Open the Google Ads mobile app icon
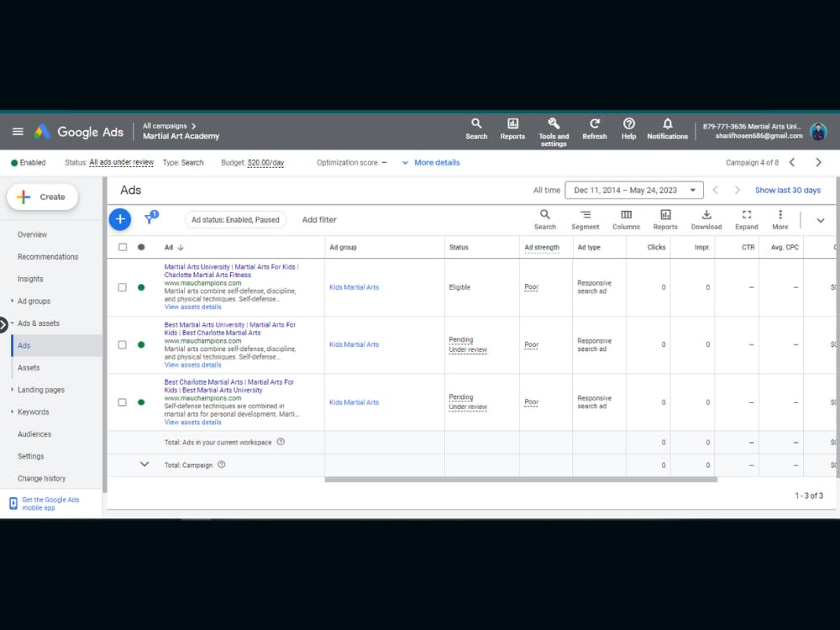The height and width of the screenshot is (630, 840). pos(13,503)
